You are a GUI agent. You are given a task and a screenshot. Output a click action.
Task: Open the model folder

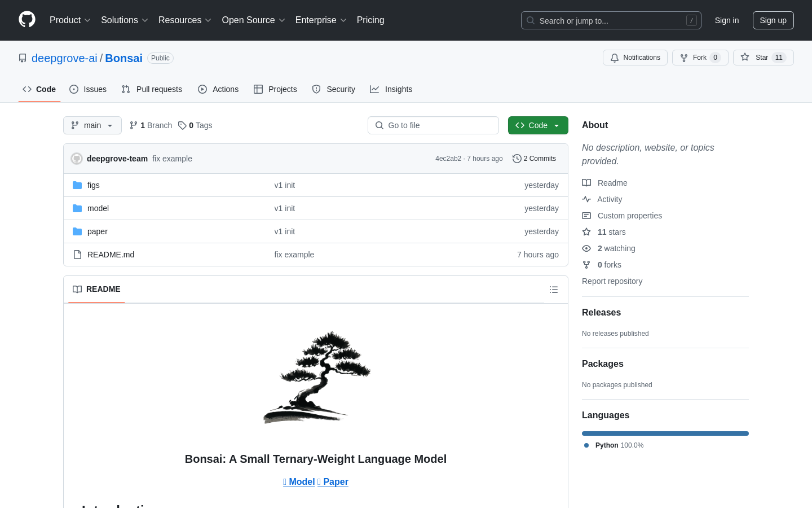point(98,208)
